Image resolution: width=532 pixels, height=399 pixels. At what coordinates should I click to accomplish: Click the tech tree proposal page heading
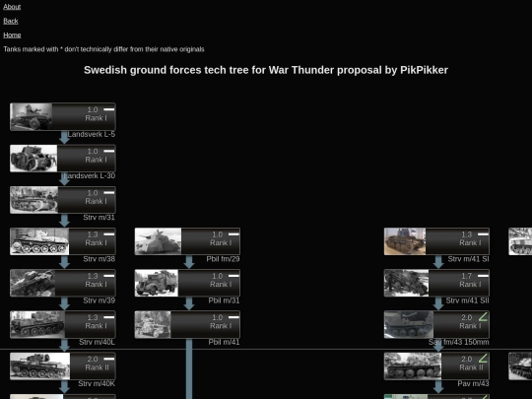(x=266, y=70)
